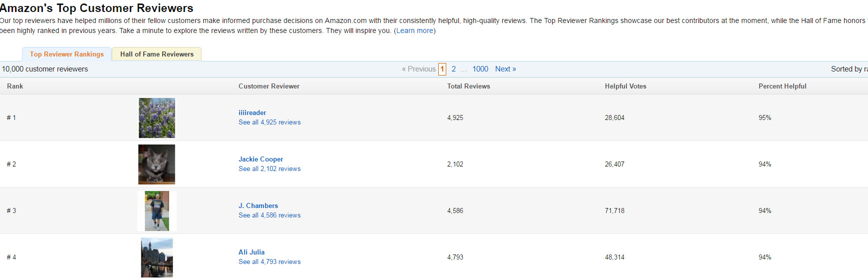Click See all 2,102 reviews

[270, 168]
